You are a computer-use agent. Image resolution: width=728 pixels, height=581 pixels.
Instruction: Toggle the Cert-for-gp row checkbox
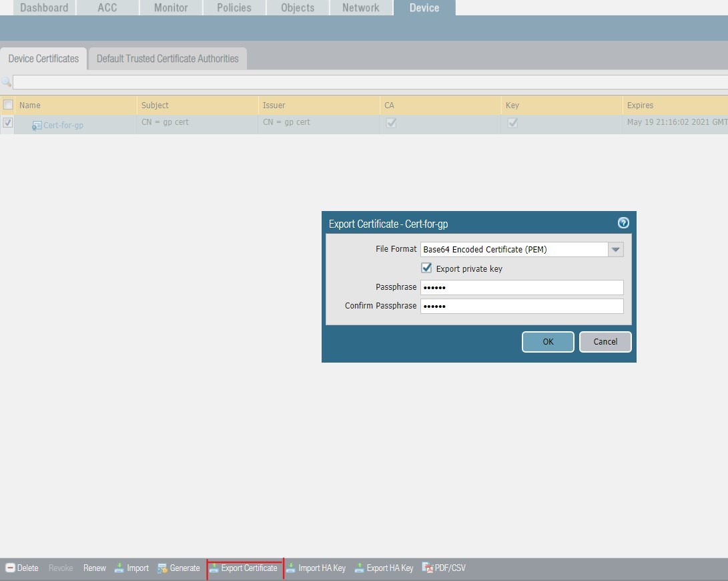pyautogui.click(x=7, y=122)
